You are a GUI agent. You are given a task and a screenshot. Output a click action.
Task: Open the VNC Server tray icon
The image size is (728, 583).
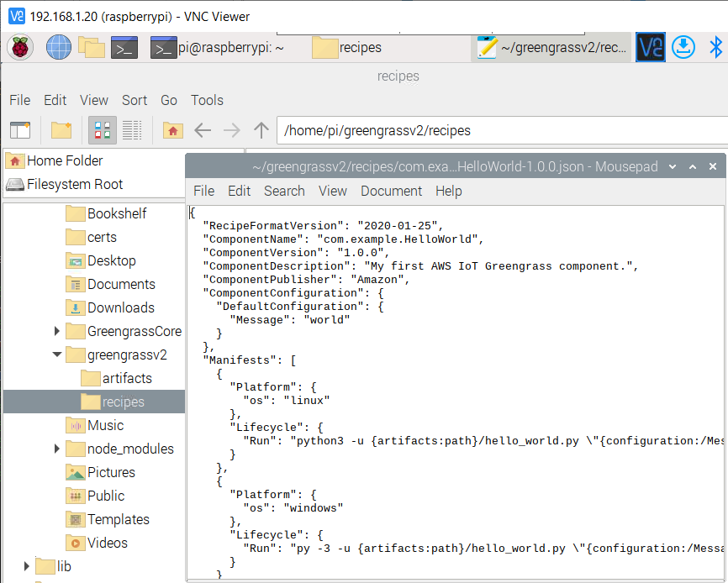tap(650, 47)
